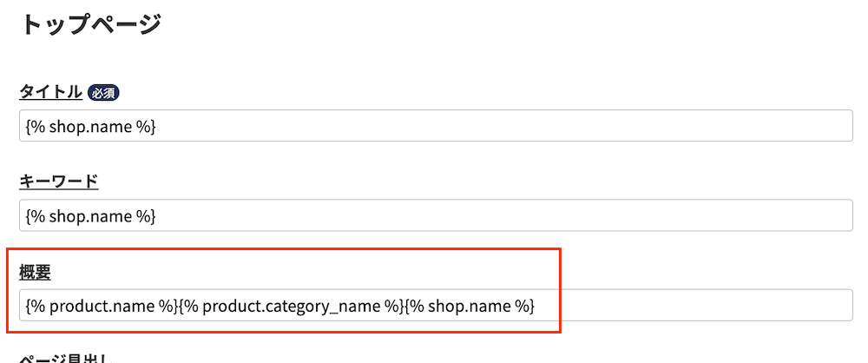Focus the キーワード input field
The image size is (868, 363).
(436, 215)
